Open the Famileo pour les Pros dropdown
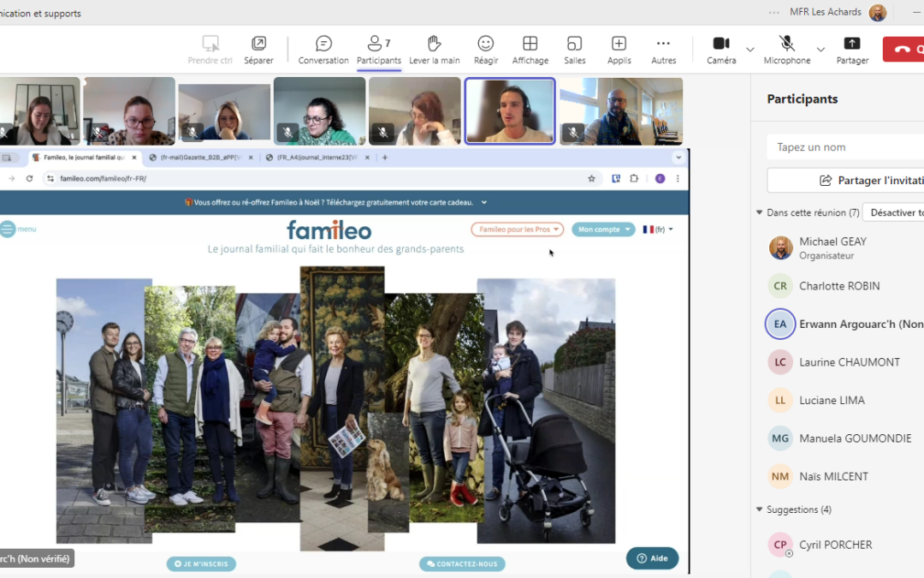Image resolution: width=924 pixels, height=578 pixels. click(518, 229)
